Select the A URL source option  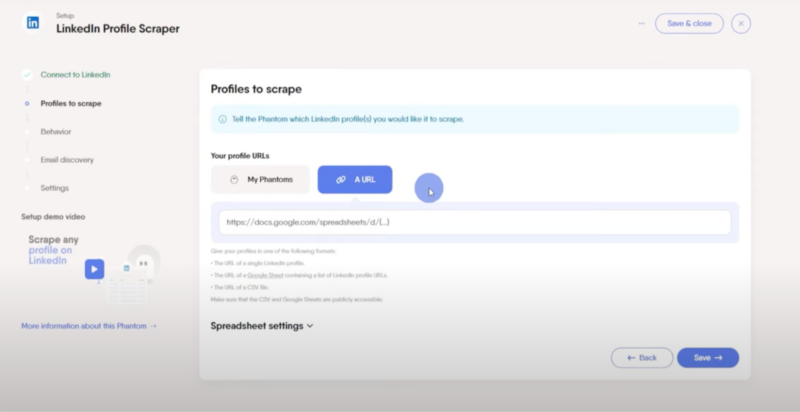355,179
